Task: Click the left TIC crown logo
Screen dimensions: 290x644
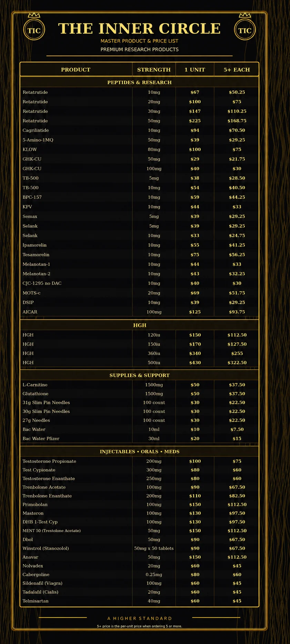Action: [34, 27]
